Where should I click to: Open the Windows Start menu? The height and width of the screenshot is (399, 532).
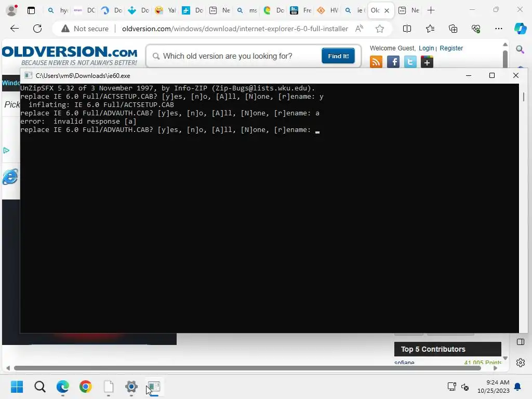(17, 387)
